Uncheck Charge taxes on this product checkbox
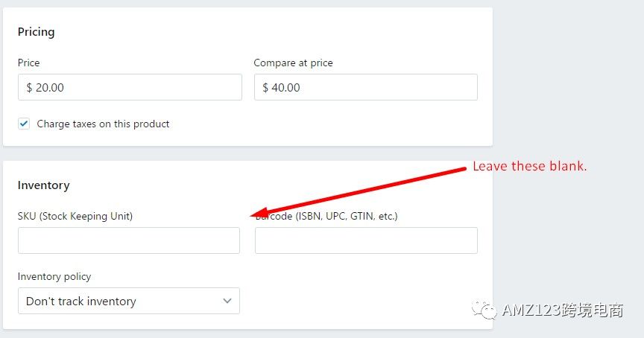This screenshot has width=644, height=338. (24, 124)
